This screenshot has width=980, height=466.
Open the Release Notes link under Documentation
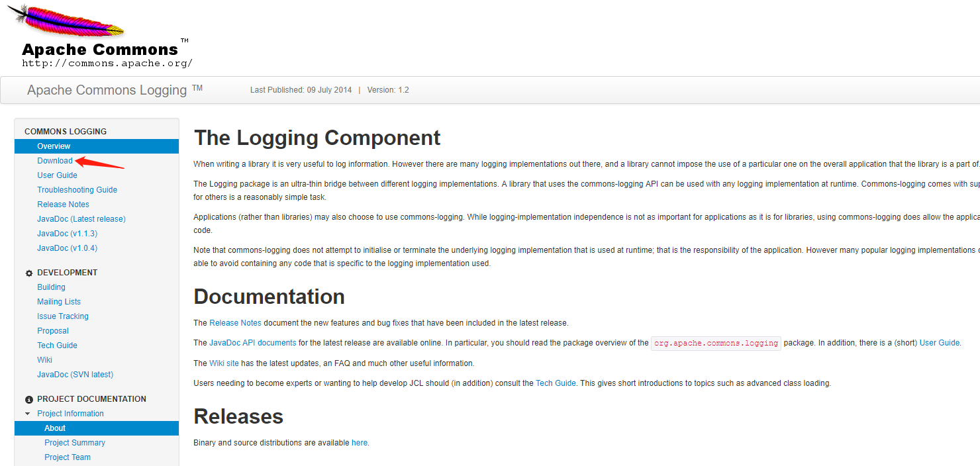235,322
